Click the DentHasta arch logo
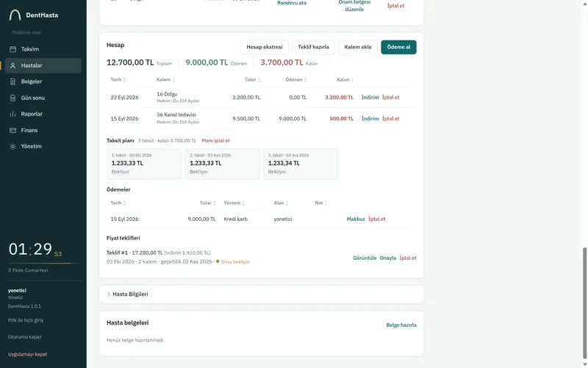This screenshot has height=368, width=588. tap(15, 15)
